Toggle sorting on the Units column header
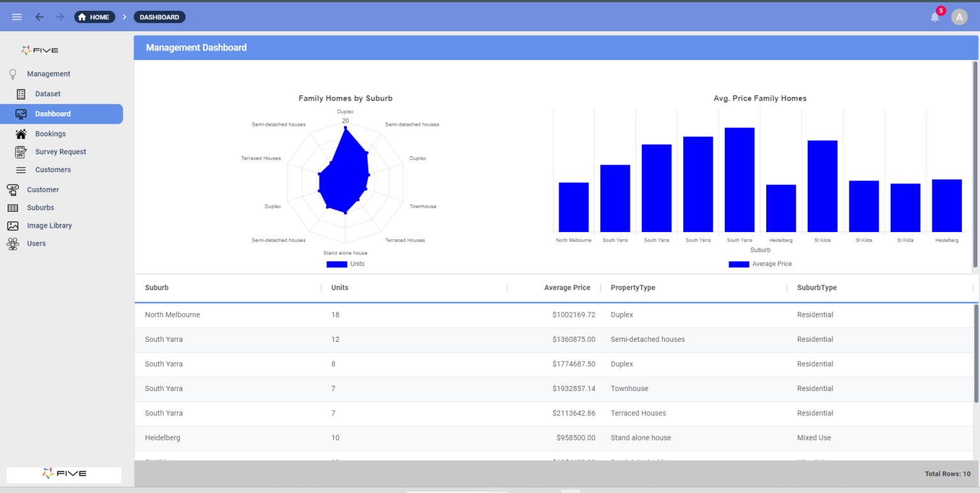Screen dimensions: 980x493 click(x=339, y=288)
